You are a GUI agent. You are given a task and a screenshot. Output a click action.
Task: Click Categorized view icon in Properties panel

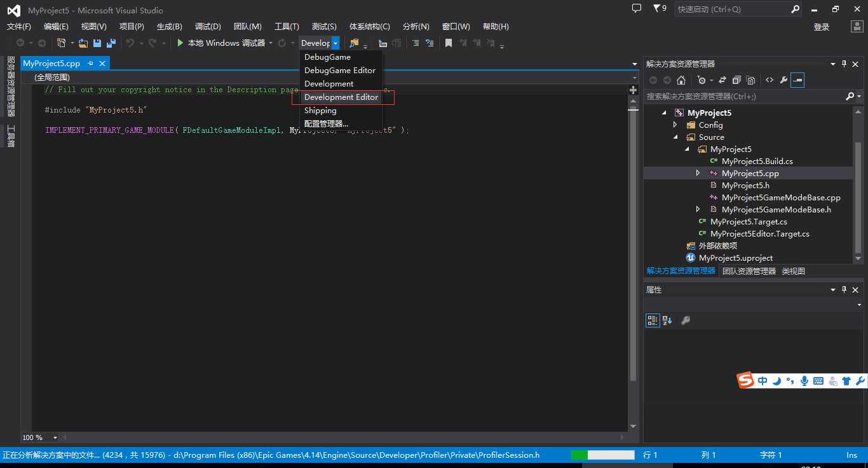click(x=653, y=320)
